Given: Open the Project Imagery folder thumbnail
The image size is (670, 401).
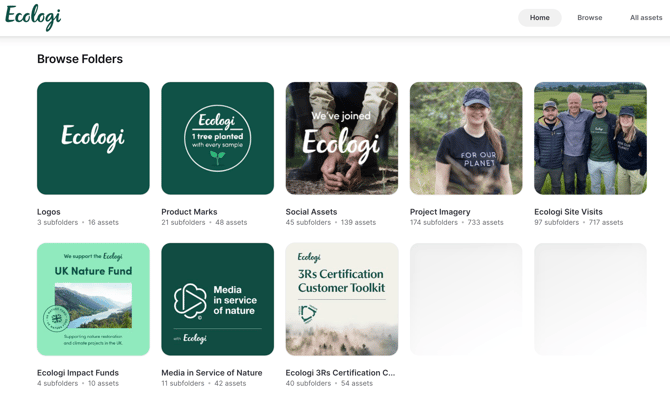Looking at the screenshot, I should 466,138.
